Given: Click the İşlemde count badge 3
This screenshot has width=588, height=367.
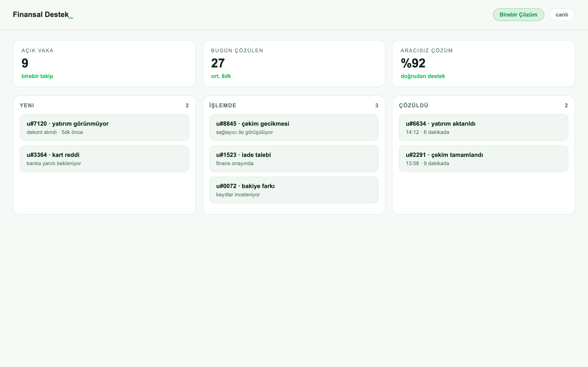Looking at the screenshot, I should [x=377, y=105].
